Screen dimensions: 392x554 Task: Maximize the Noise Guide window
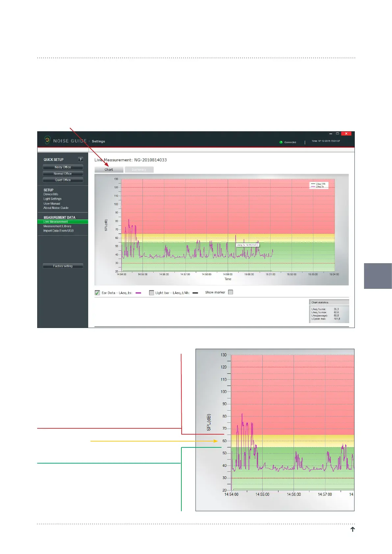337,134
